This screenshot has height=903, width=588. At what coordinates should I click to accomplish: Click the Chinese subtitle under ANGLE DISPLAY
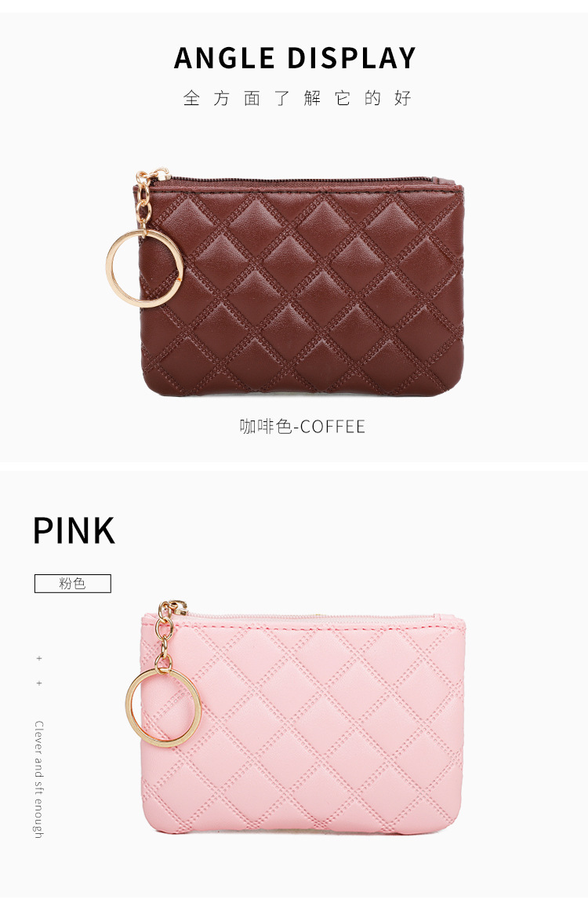point(297,99)
